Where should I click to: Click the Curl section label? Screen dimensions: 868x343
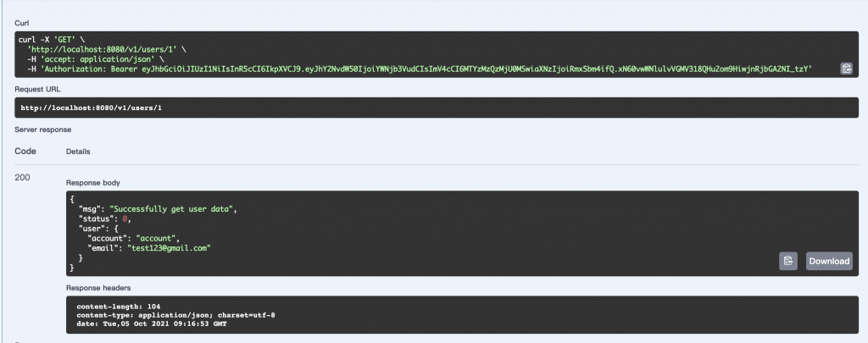23,23
